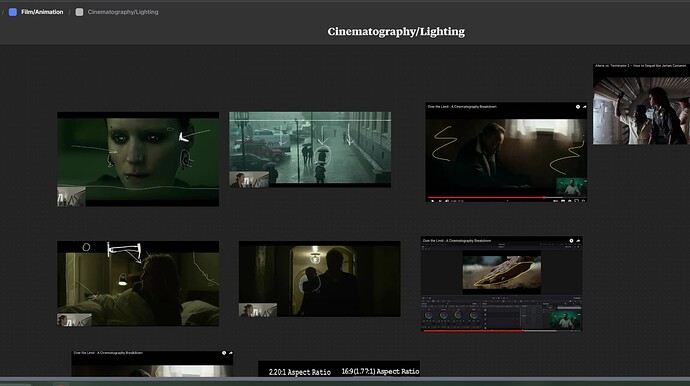Viewport: 690px width, 386px height.
Task: Select the rainy street with umbrellas image
Action: 310,150
